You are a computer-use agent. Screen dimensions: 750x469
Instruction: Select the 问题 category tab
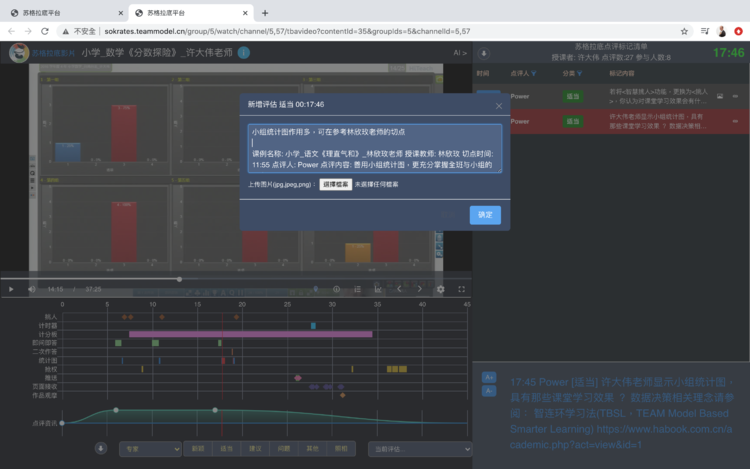tap(284, 450)
